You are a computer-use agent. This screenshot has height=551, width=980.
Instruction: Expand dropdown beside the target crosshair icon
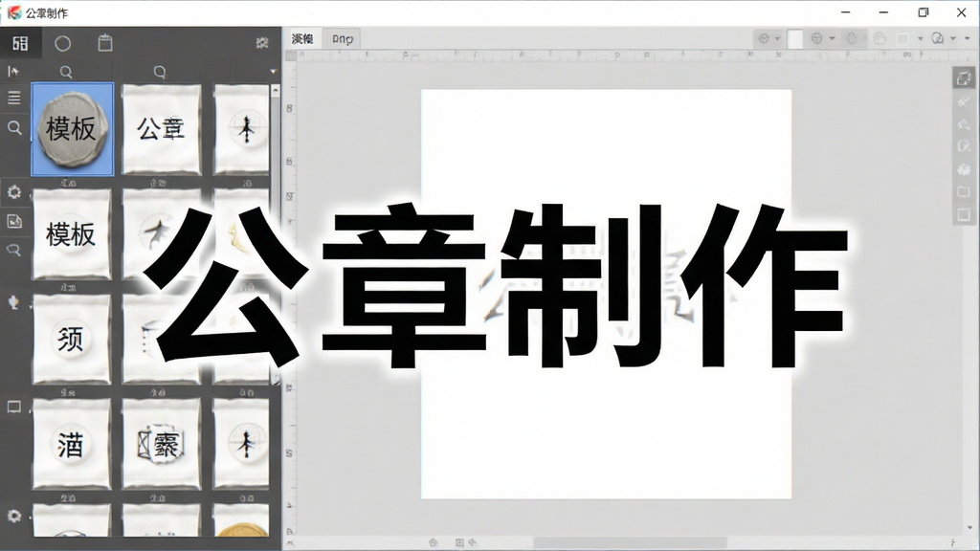click(x=777, y=38)
